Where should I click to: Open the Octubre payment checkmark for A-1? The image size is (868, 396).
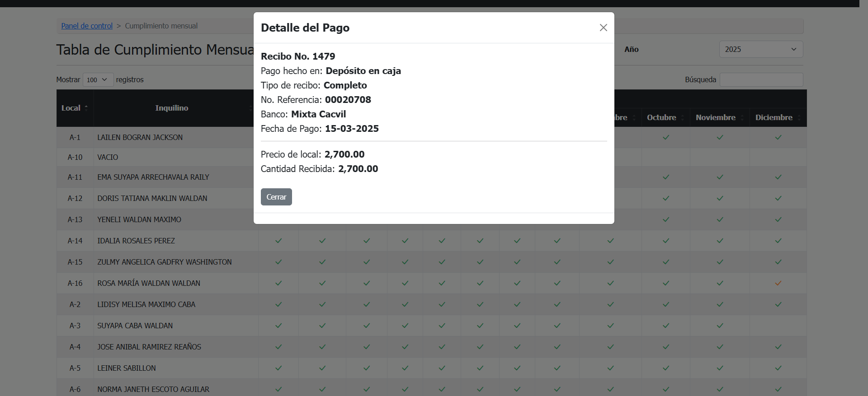tap(665, 138)
